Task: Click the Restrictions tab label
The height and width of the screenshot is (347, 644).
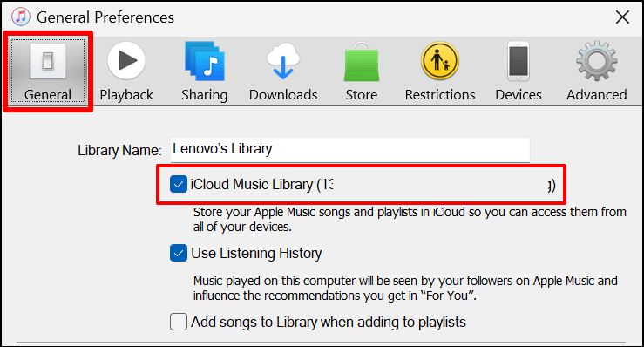Action: click(440, 95)
